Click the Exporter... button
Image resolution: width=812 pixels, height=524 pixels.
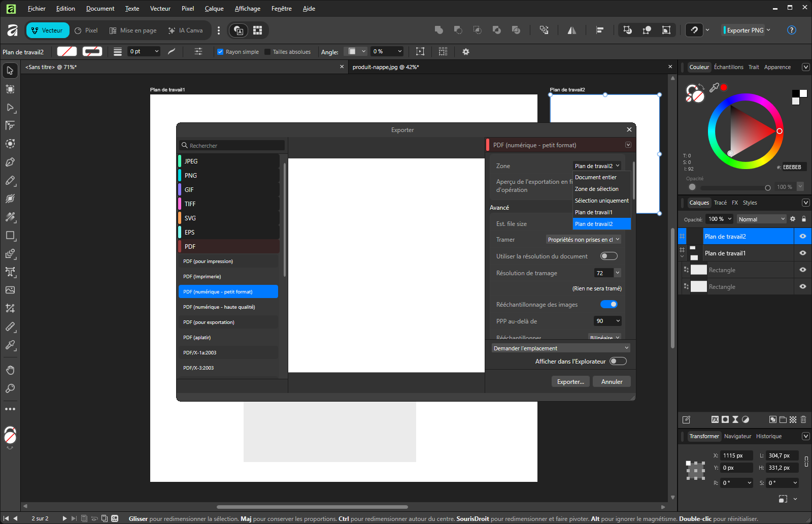pyautogui.click(x=570, y=382)
